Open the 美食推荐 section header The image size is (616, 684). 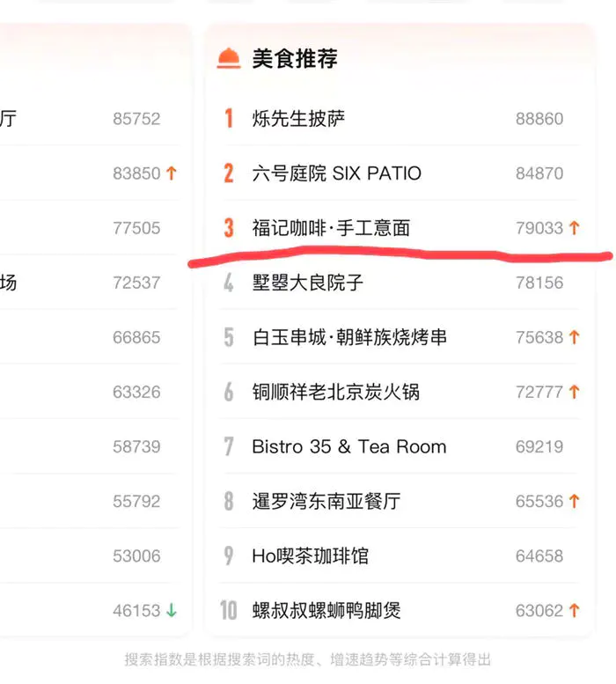(x=295, y=59)
